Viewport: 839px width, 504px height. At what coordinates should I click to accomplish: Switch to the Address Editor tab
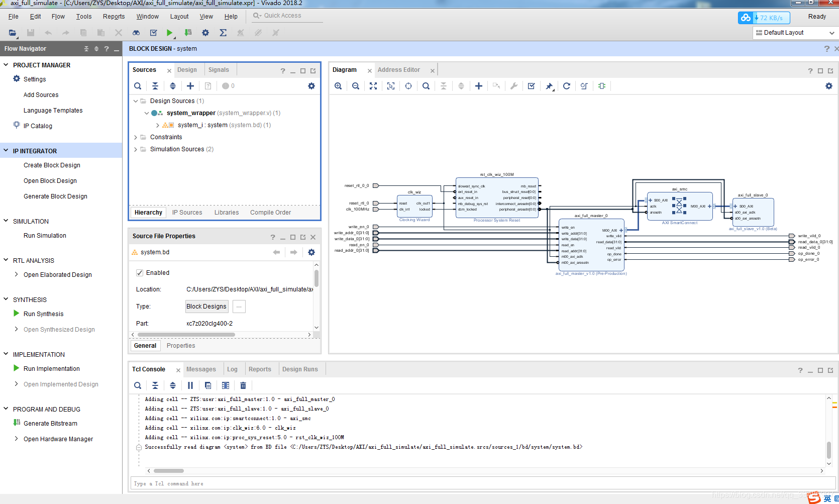point(399,70)
